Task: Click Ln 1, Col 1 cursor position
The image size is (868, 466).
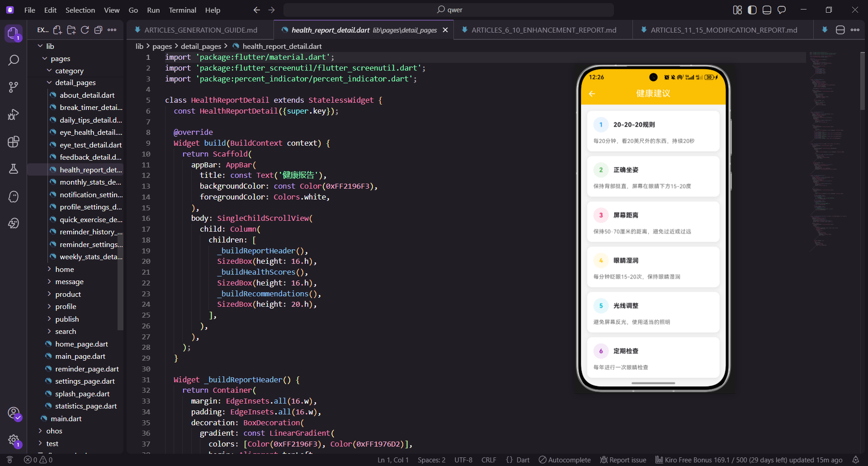Action: 393,460
